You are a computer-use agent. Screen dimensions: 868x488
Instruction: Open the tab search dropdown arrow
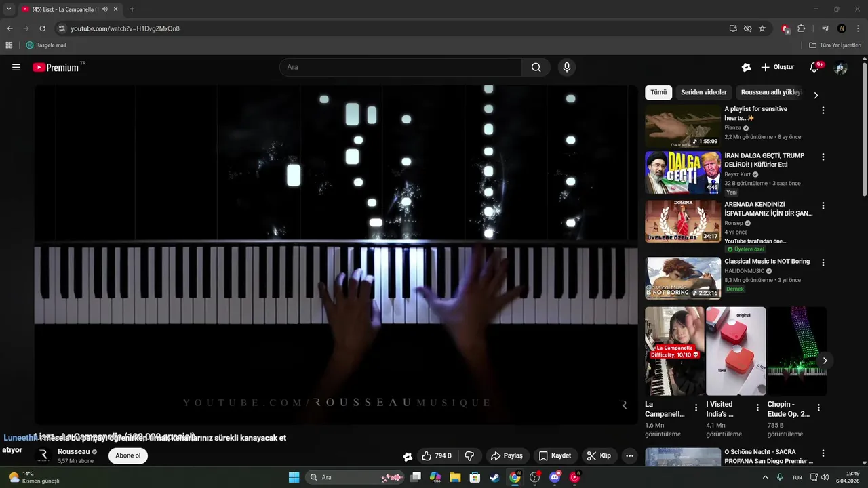click(9, 9)
